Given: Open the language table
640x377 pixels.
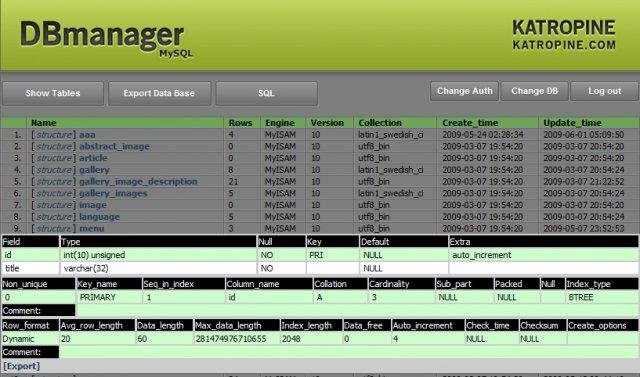Looking at the screenshot, I should [x=99, y=217].
